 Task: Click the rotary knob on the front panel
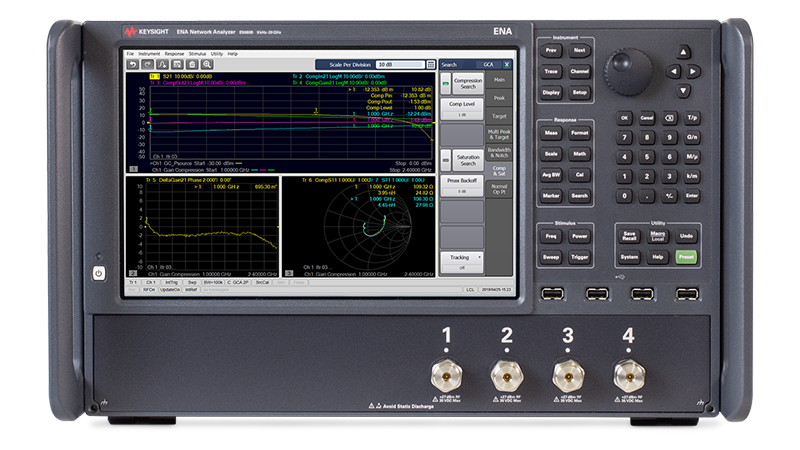tap(628, 71)
